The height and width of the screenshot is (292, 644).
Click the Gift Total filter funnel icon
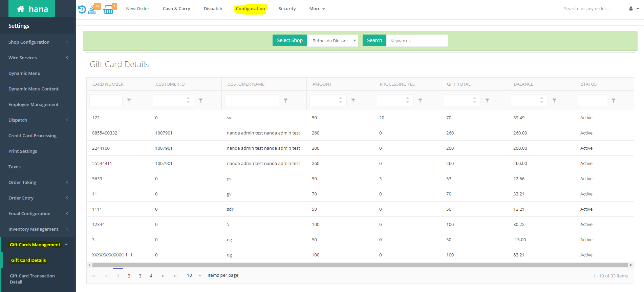click(487, 101)
